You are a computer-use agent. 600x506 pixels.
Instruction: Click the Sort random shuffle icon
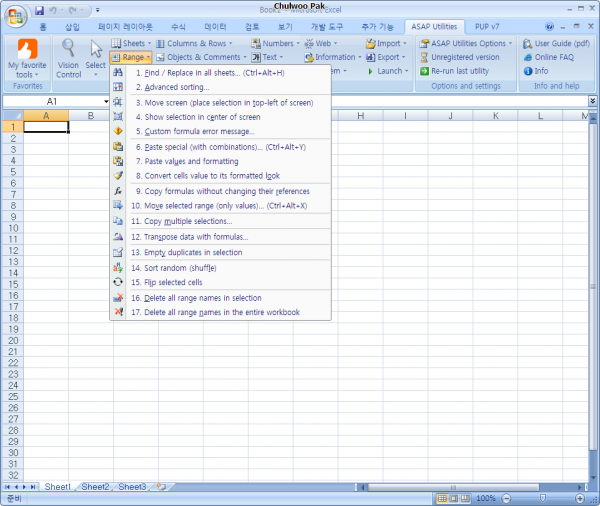118,268
